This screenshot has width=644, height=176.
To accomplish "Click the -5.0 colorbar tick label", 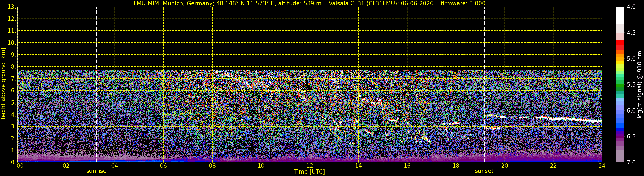I will tap(630, 59).
